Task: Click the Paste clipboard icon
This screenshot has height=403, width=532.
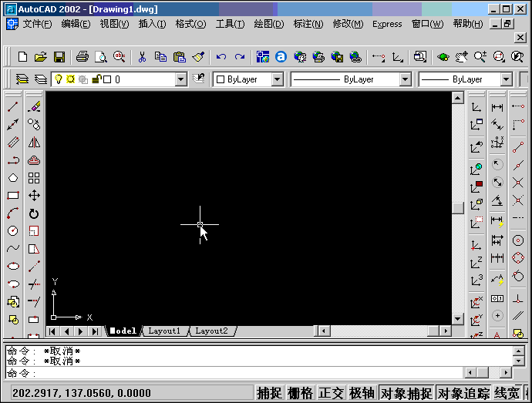Action: pos(179,57)
